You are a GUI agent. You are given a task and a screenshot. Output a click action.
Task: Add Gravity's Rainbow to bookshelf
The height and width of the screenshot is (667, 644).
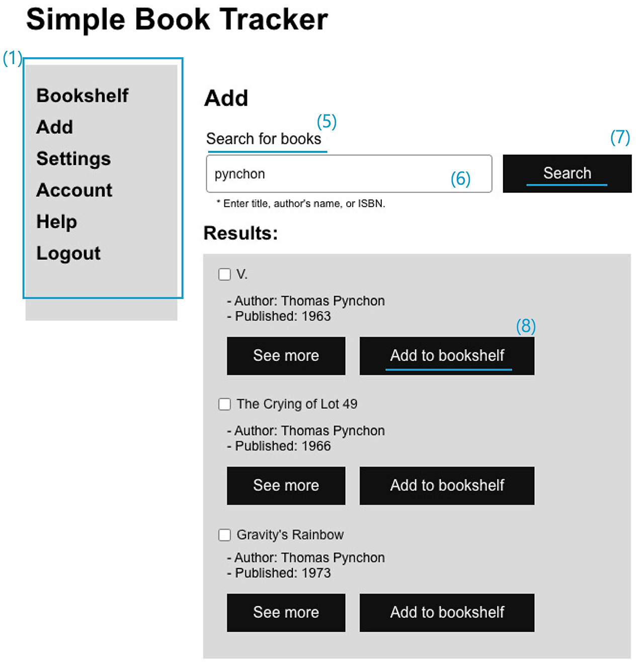(447, 613)
